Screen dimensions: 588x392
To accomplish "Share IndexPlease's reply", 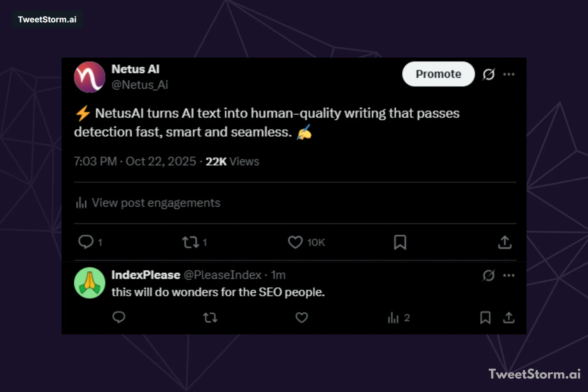I will pos(509,318).
